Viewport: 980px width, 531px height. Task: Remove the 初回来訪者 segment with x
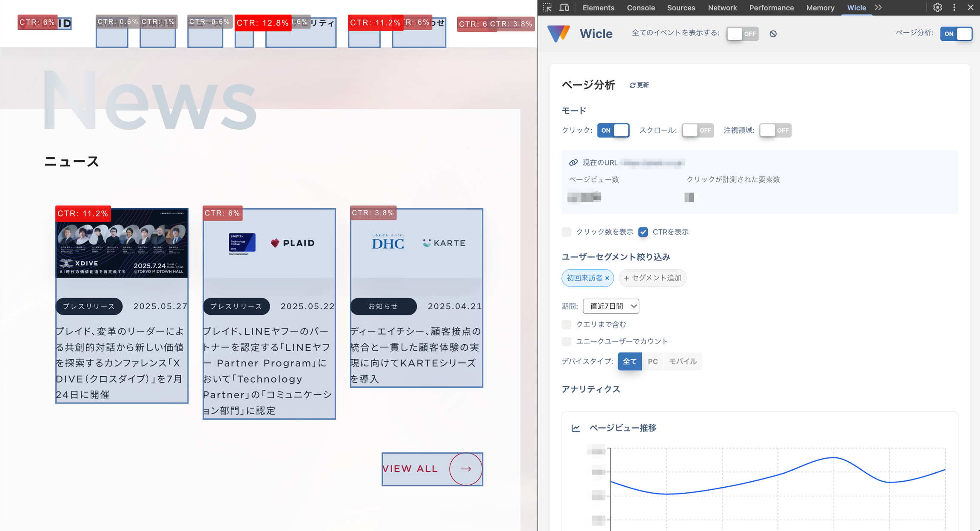(607, 278)
